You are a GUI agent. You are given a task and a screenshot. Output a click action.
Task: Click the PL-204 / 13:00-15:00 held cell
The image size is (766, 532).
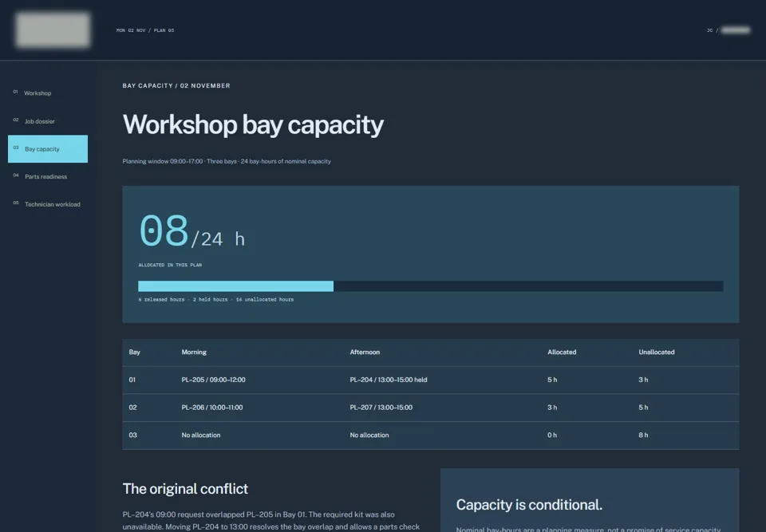click(389, 380)
